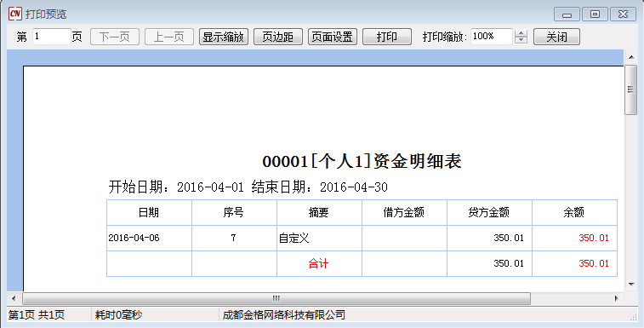
Task: Open 显示缩放 display zoom options
Action: pyautogui.click(x=224, y=37)
